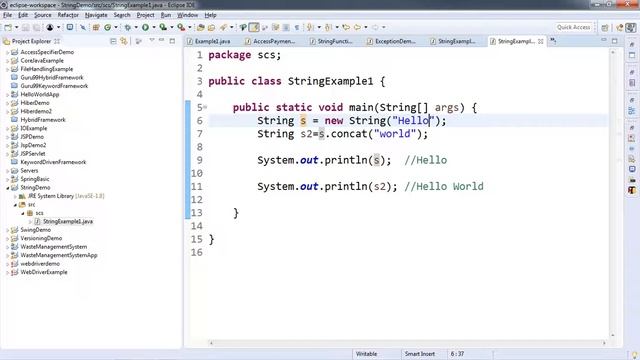Click the New Java Package icon

tap(96, 27)
